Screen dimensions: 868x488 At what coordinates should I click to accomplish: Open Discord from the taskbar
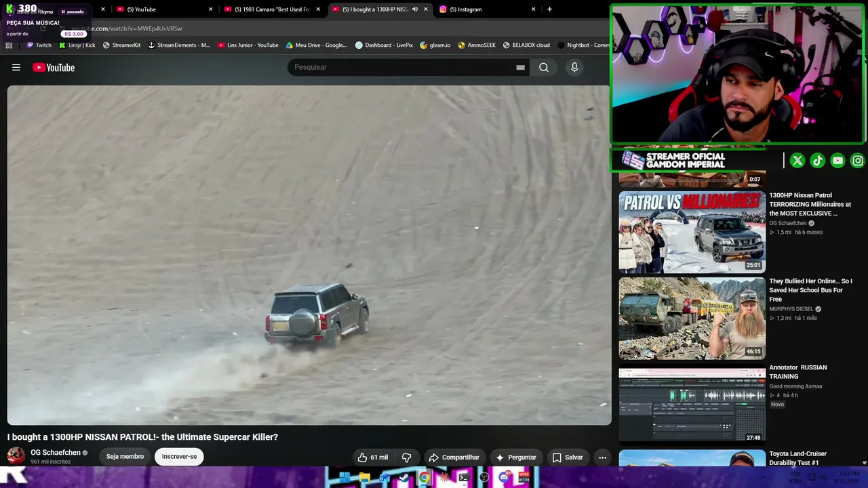504,478
